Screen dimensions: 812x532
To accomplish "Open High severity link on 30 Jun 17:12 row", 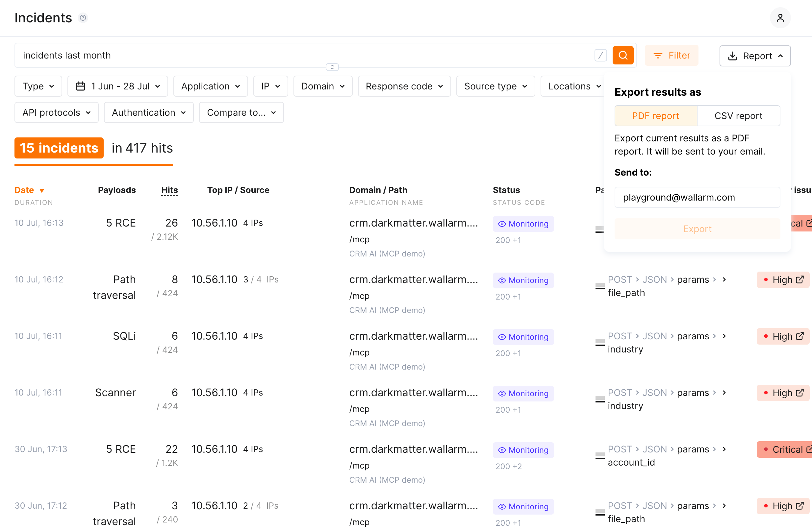I will coord(783,506).
